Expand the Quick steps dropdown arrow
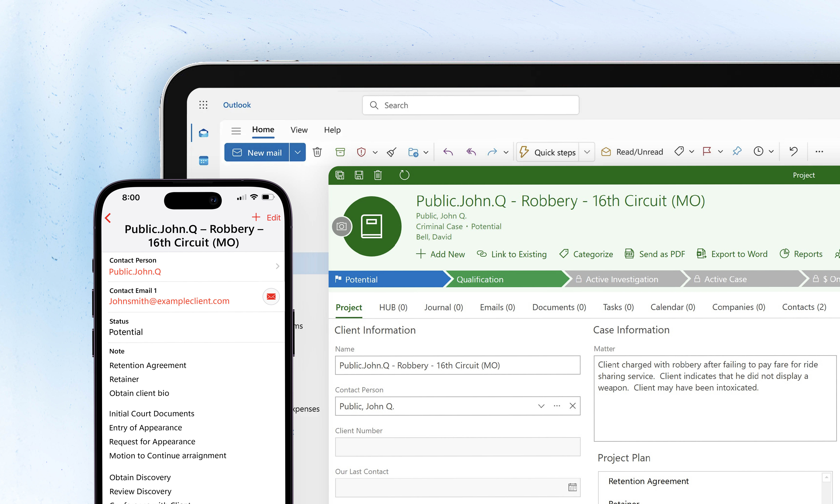The height and width of the screenshot is (504, 840). [587, 152]
